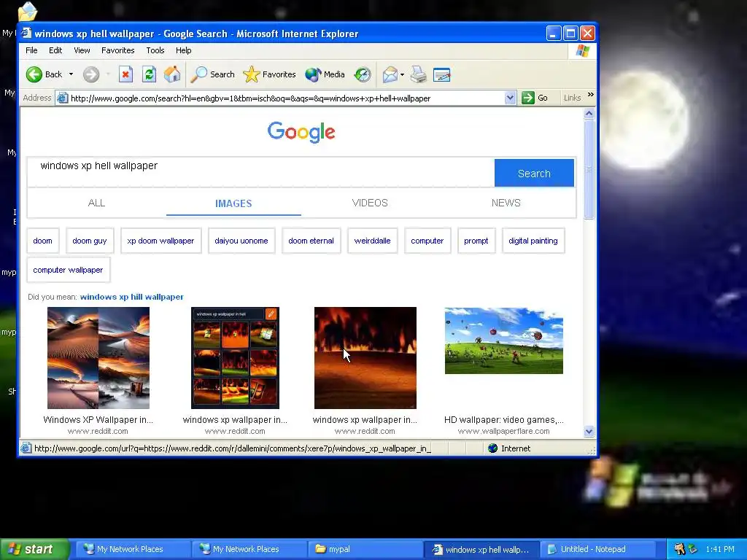The width and height of the screenshot is (747, 560).
Task: Expand the Mail button dropdown arrow
Action: click(402, 74)
